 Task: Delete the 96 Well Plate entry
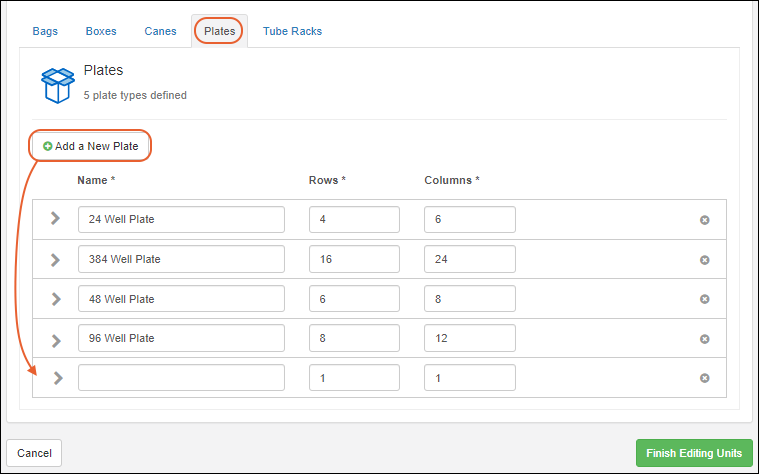tap(704, 339)
